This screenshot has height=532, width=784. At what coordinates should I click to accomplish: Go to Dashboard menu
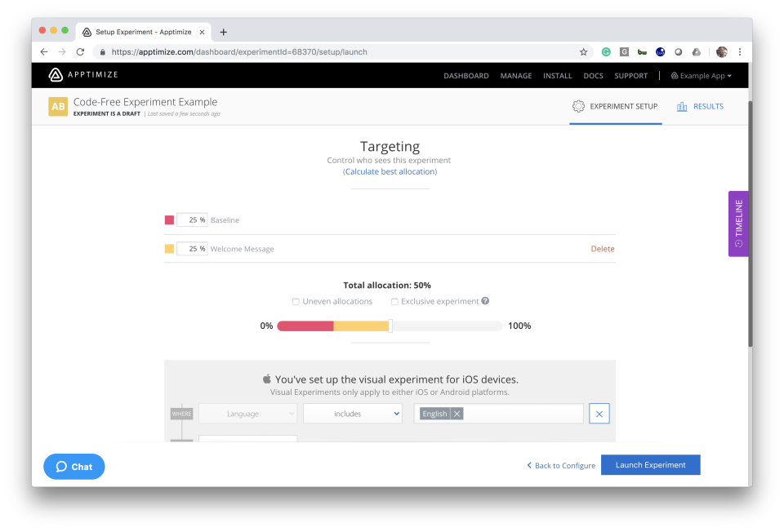tap(466, 76)
